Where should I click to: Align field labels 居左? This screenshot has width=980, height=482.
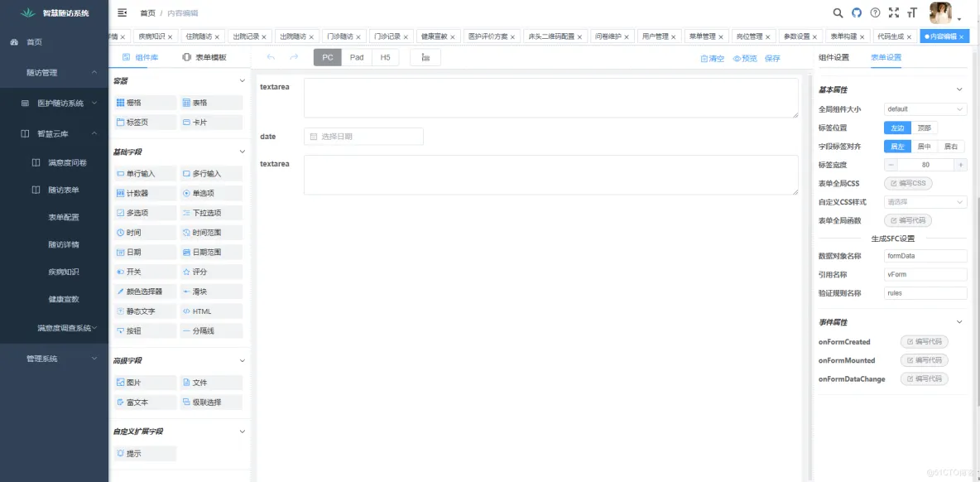click(897, 147)
